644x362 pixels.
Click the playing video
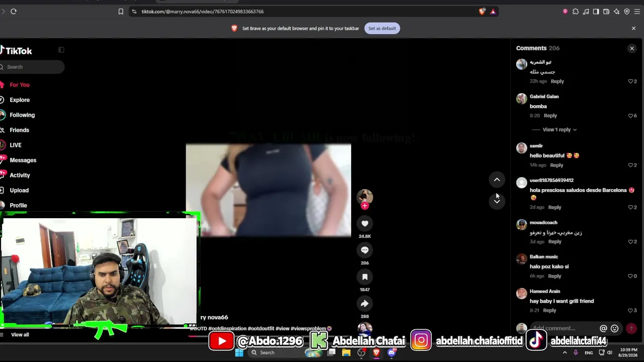[268, 190]
